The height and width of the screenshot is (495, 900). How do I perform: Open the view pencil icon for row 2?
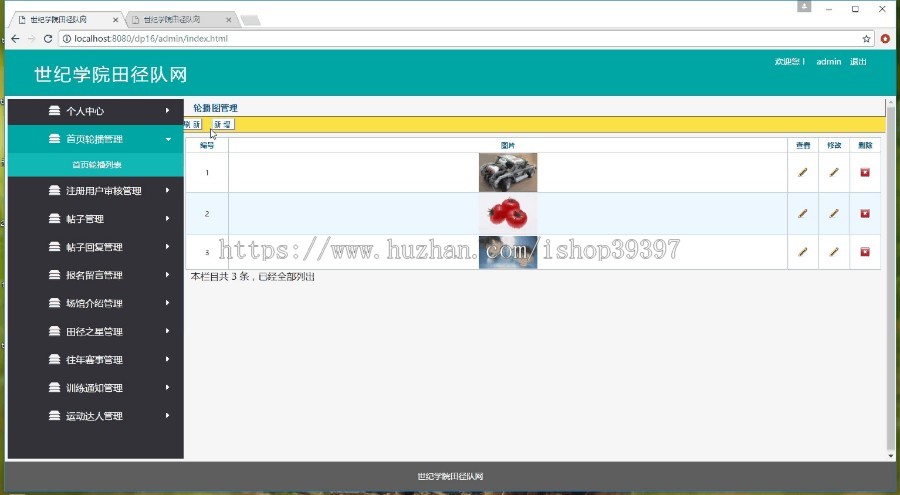802,214
